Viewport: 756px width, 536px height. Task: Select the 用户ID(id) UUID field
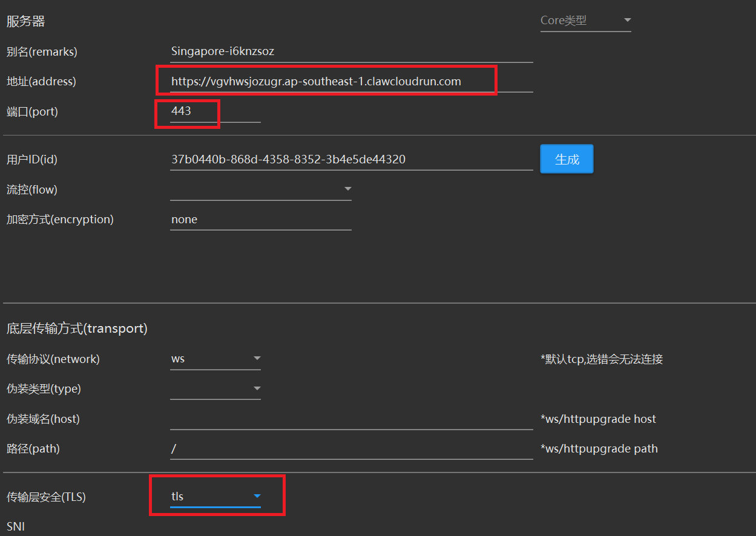tap(351, 160)
